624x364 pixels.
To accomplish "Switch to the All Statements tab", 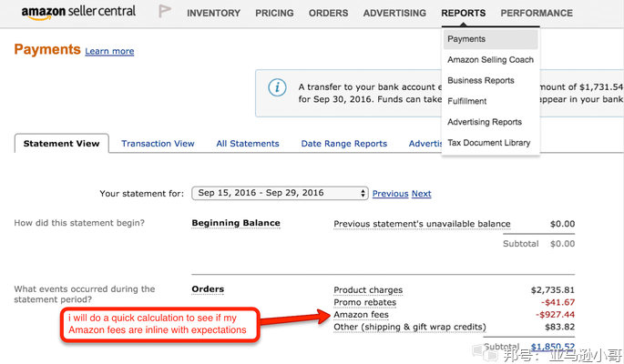I will [x=248, y=144].
